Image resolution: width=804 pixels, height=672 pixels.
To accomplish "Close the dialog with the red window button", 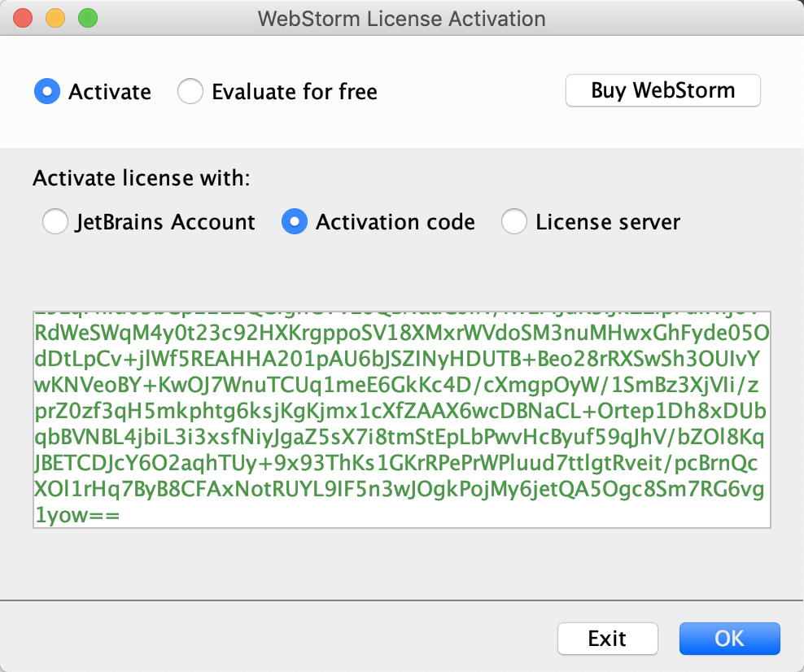I will 23,18.
